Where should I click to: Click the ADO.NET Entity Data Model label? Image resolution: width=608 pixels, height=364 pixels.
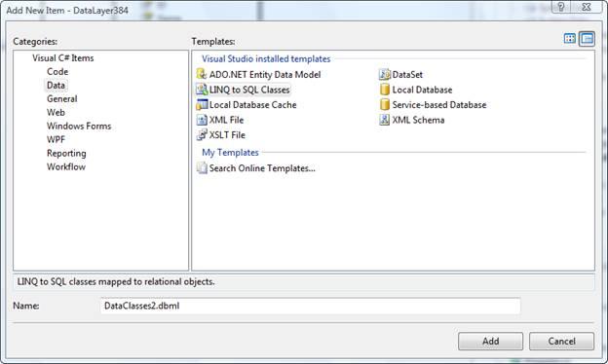click(x=265, y=74)
